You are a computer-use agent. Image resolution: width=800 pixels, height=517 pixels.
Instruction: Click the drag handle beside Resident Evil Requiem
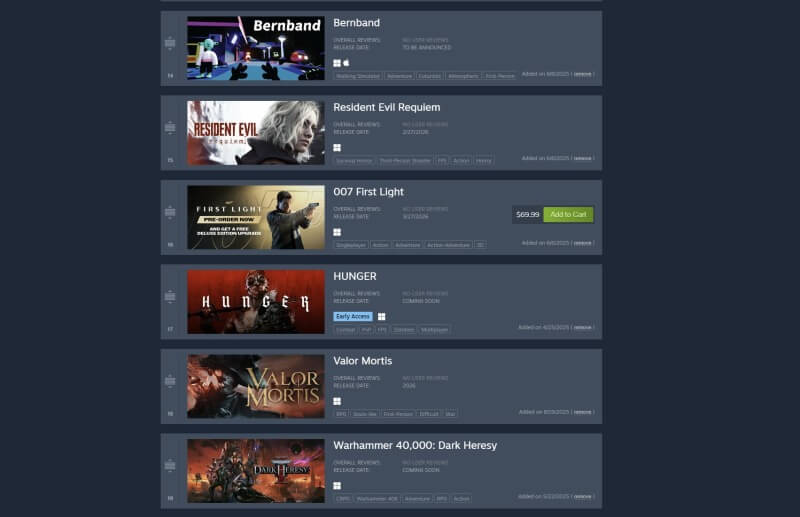pos(170,127)
